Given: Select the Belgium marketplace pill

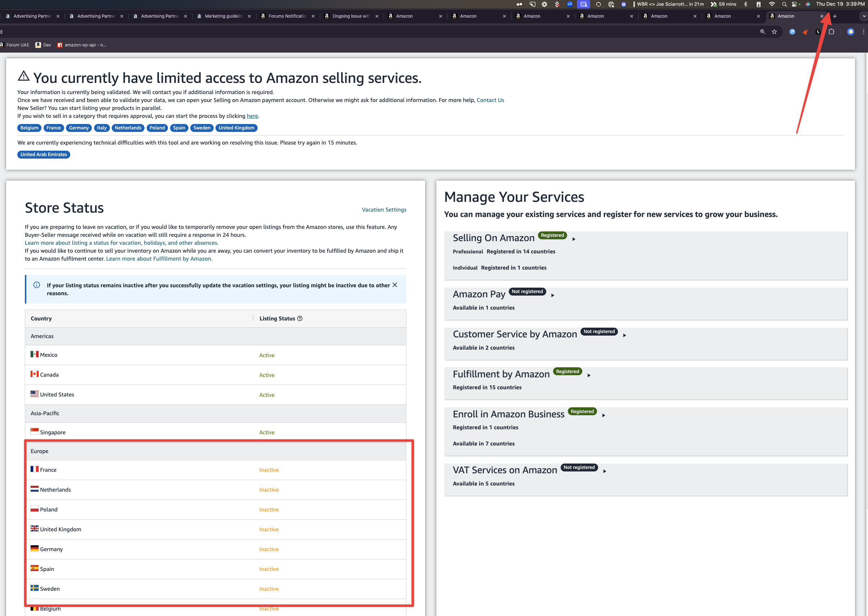Looking at the screenshot, I should [x=29, y=128].
